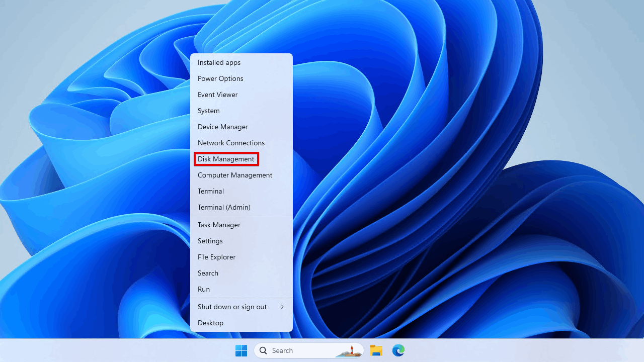Open the System page
The height and width of the screenshot is (362, 644).
[208, 111]
